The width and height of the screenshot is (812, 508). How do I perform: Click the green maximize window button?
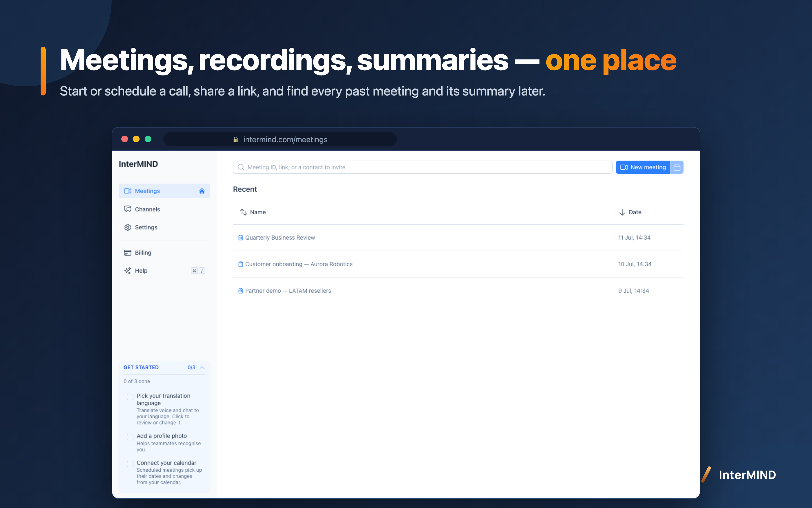[148, 139]
